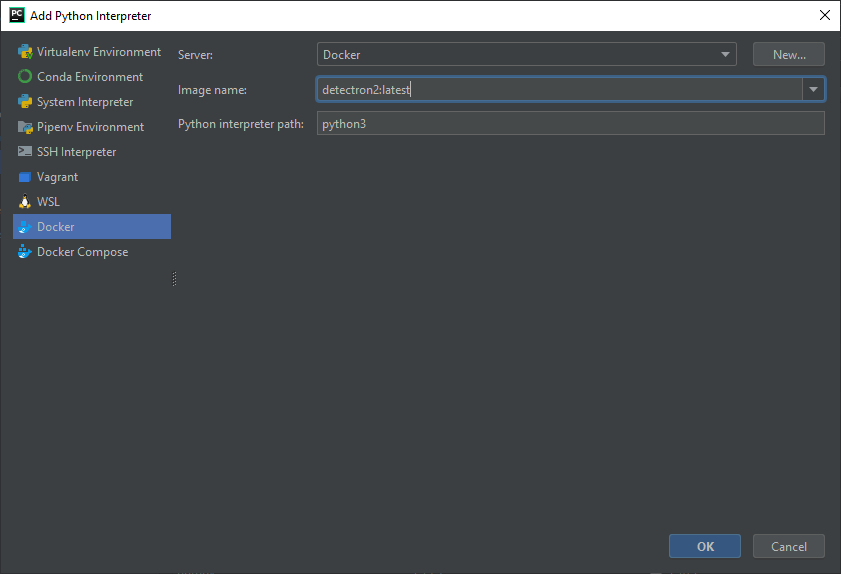
Task: Click the 'Image name:' label
Action: 212,90
